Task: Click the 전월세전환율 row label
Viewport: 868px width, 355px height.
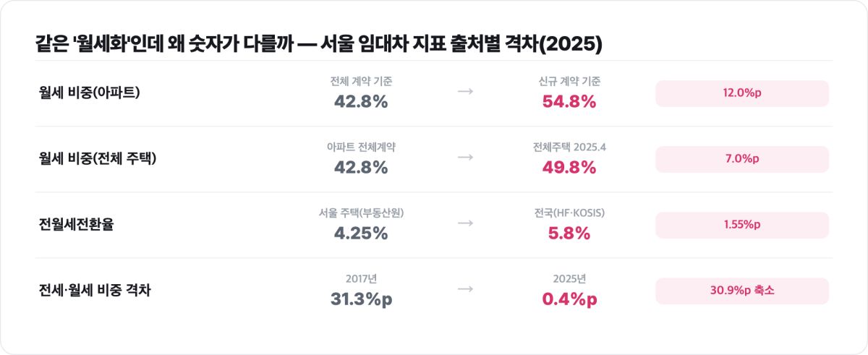Action: pos(77,225)
